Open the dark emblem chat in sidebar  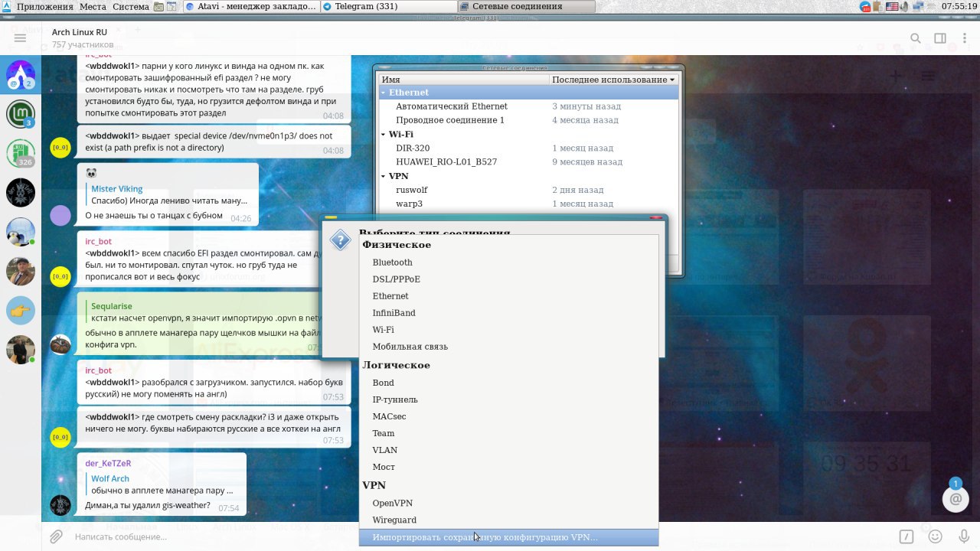pos(21,193)
